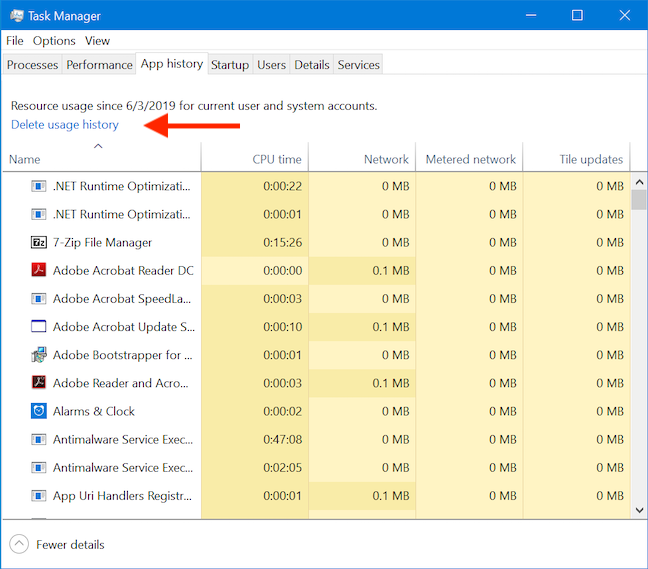Screen dimensions: 648x569
Task: Click the Adobe Acrobat Update Service icon
Action: coord(38,326)
